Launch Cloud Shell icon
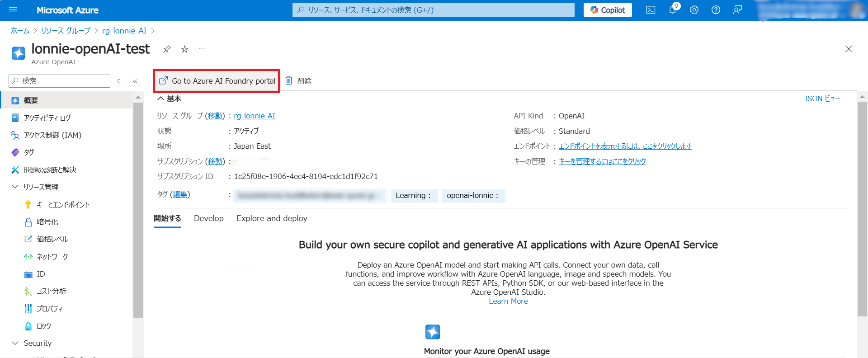 point(651,10)
